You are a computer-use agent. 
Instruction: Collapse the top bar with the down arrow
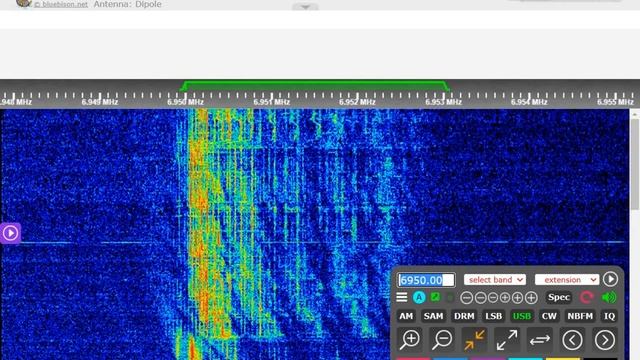click(305, 7)
